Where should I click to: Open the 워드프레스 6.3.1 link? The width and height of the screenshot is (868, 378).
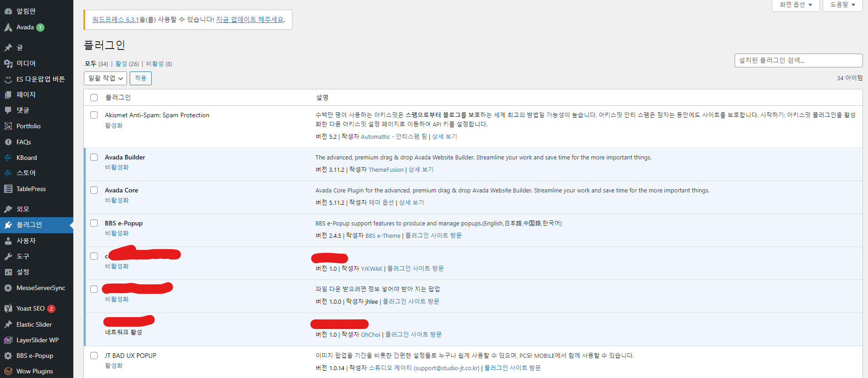tap(115, 20)
